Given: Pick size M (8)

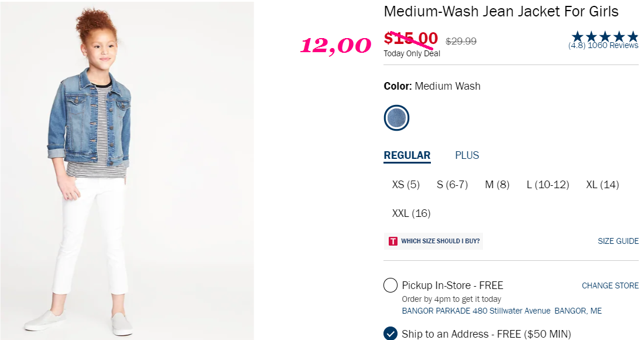Looking at the screenshot, I should click(x=497, y=185).
